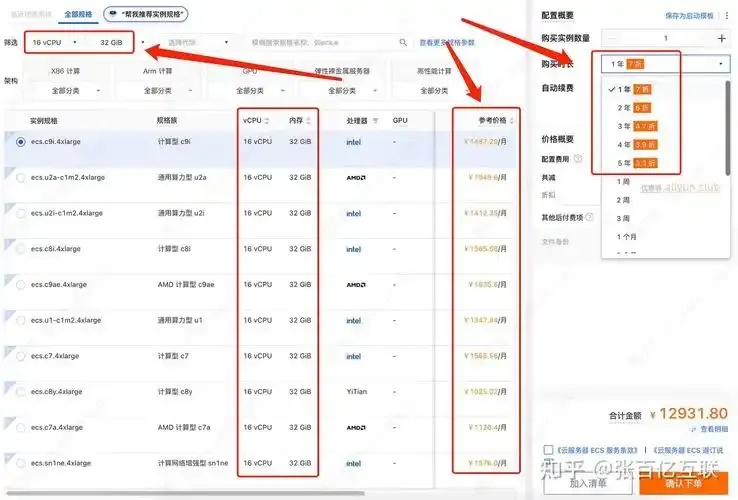Click help icon next to 配置费用
Screen dimensions: 738x500
[578, 159]
